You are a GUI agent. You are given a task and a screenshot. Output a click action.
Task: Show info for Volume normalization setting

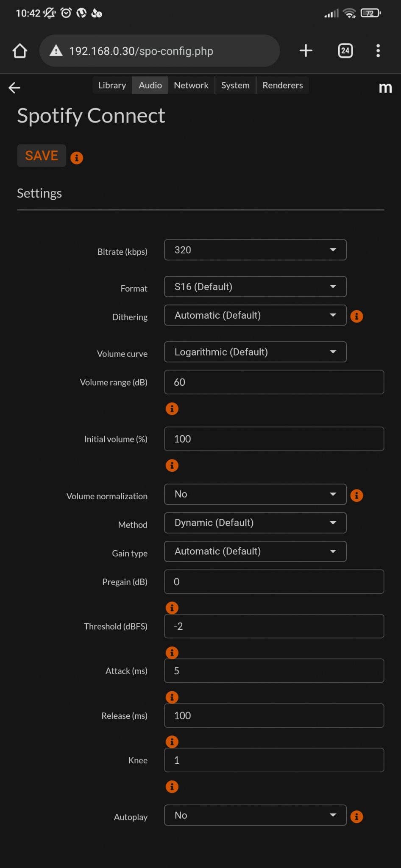[356, 495]
